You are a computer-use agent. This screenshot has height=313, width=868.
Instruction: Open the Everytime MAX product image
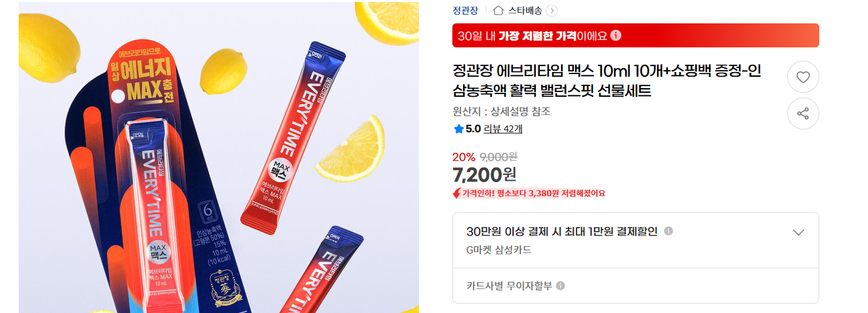[219, 158]
